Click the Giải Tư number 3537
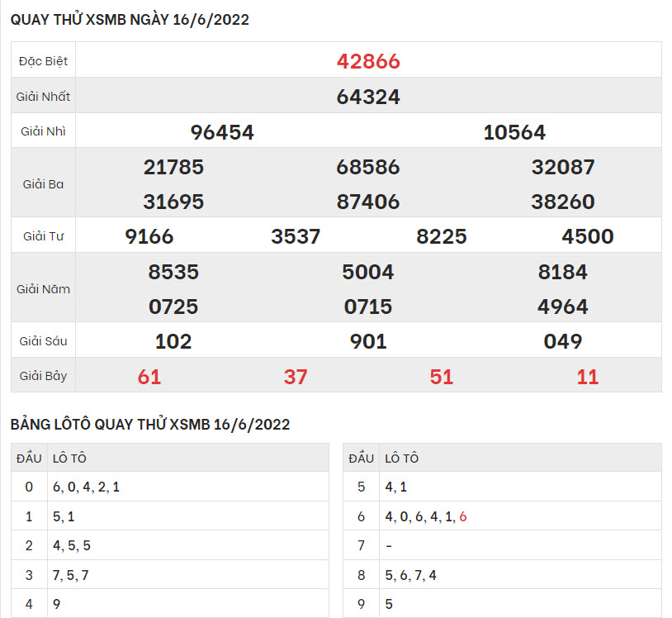The image size is (672, 618). [296, 237]
